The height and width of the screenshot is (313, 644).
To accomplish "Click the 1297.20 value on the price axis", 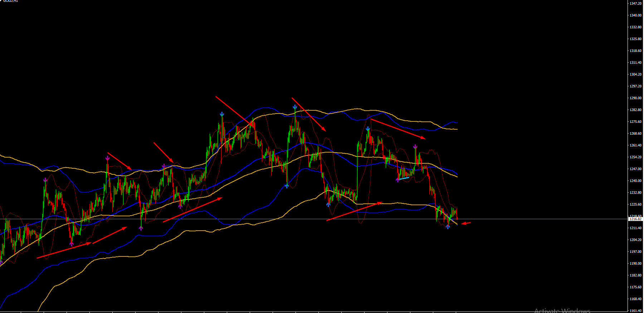I will tap(635, 86).
